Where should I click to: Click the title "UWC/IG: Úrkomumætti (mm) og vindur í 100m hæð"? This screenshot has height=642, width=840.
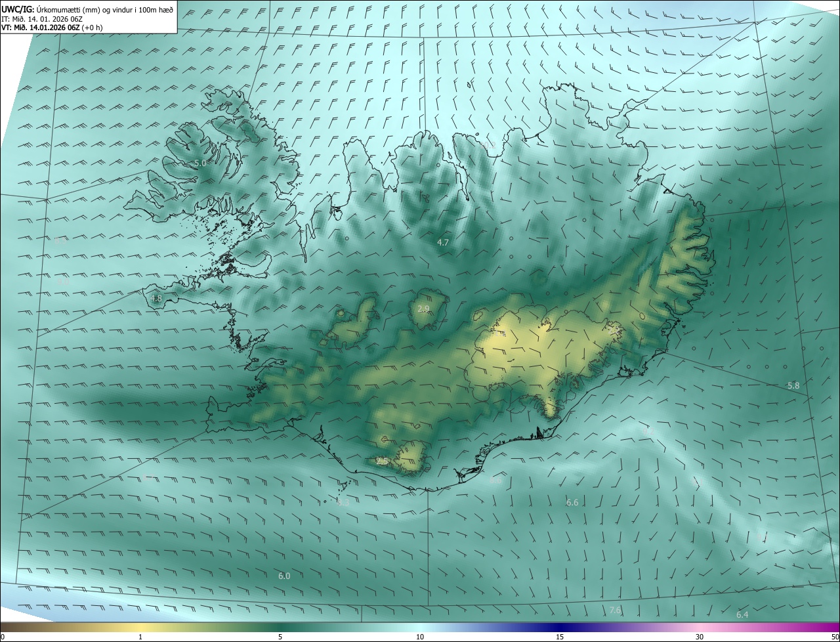[x=88, y=9]
